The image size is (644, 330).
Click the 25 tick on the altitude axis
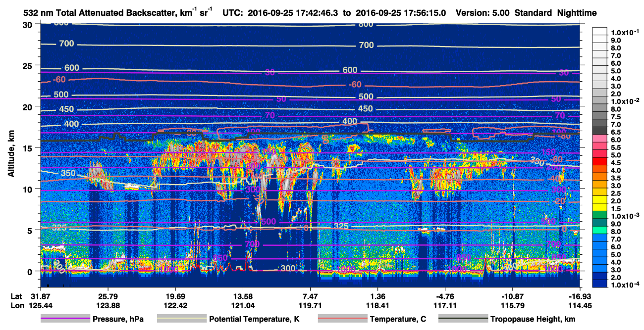coord(27,66)
